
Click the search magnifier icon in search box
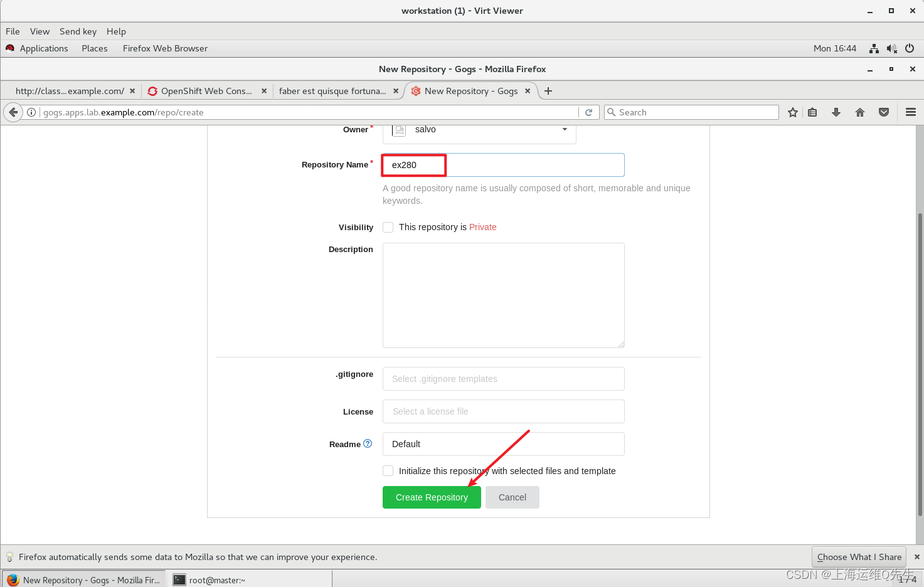(x=612, y=112)
